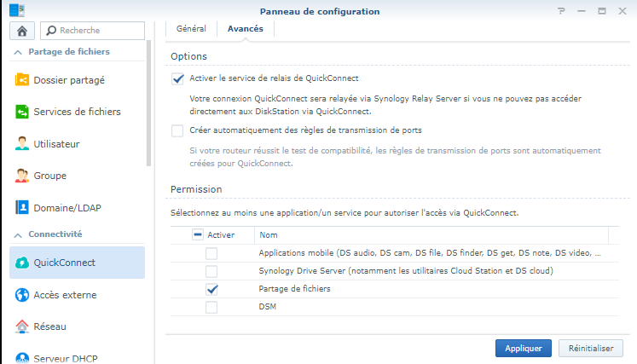The image size is (637, 364).
Task: Open Domaine/LDAP icon
Action: click(22, 207)
